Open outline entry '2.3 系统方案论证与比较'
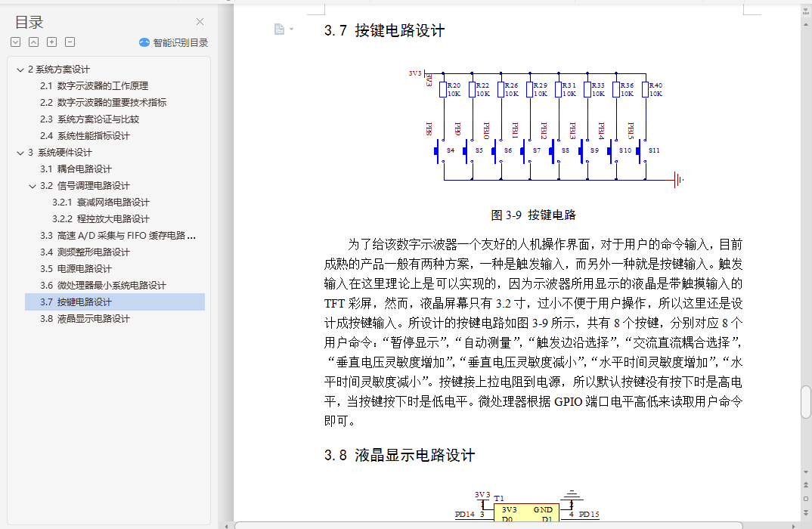Image resolution: width=812 pixels, height=529 pixels. tap(89, 119)
